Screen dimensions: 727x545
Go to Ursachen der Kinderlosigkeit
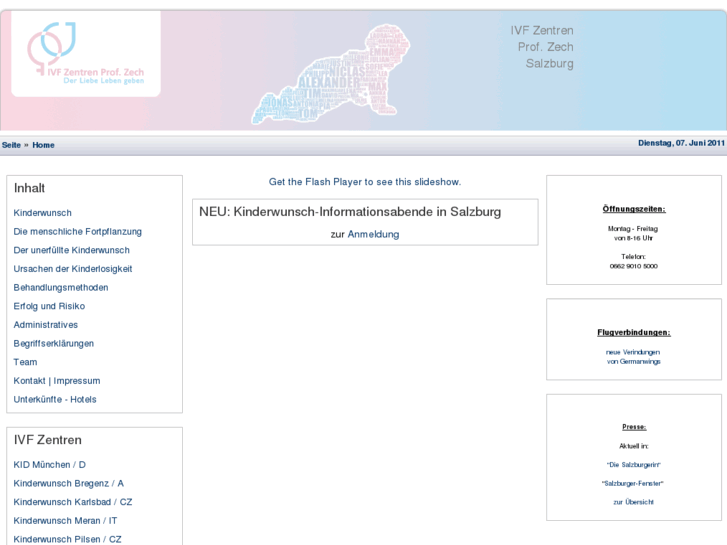[x=73, y=269]
